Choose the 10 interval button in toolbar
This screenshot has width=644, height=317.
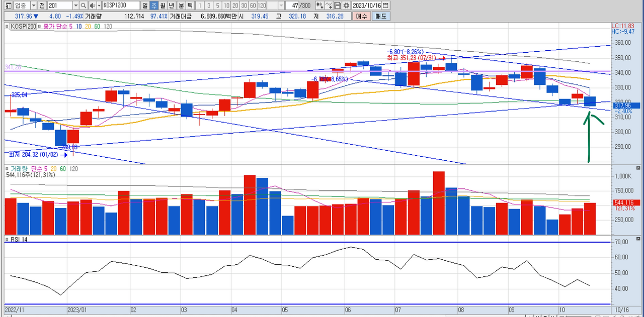(x=226, y=5)
